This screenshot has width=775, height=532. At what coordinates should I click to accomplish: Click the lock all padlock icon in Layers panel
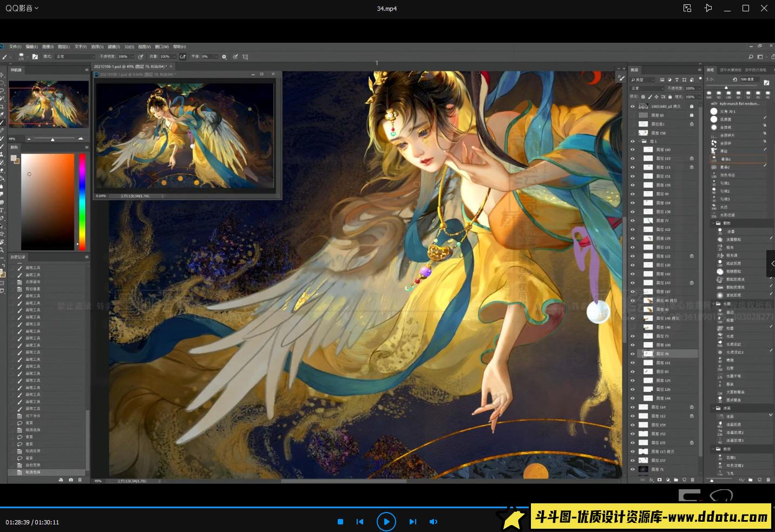[670, 97]
